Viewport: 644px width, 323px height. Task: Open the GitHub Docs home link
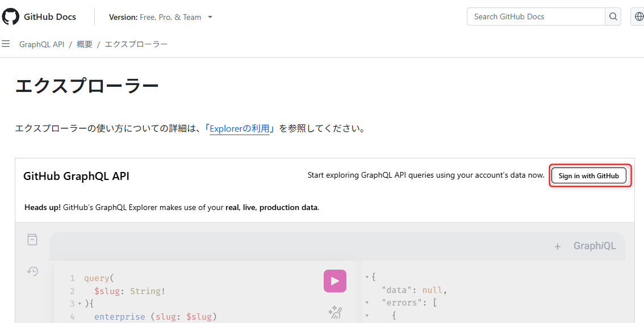[x=50, y=17]
